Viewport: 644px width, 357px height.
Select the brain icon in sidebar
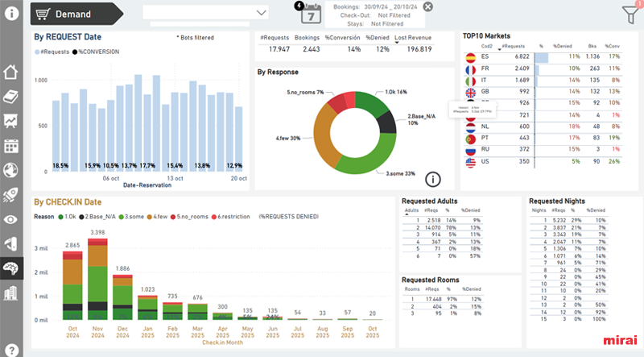pos(10,268)
